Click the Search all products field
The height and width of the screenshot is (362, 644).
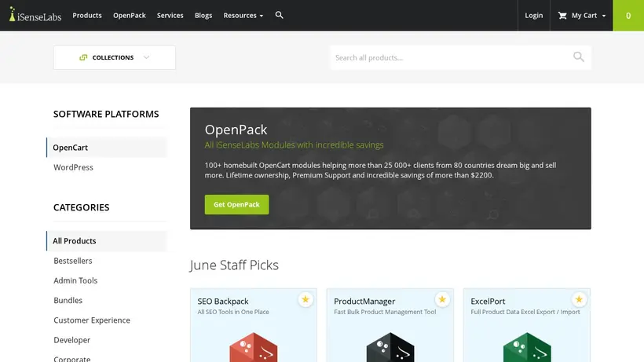[x=460, y=57]
